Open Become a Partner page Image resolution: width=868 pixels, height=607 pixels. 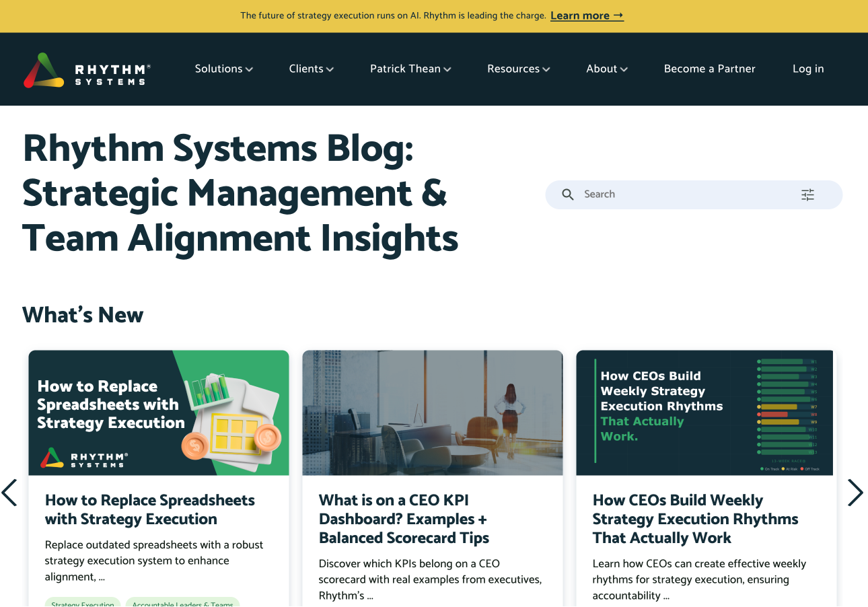click(709, 69)
